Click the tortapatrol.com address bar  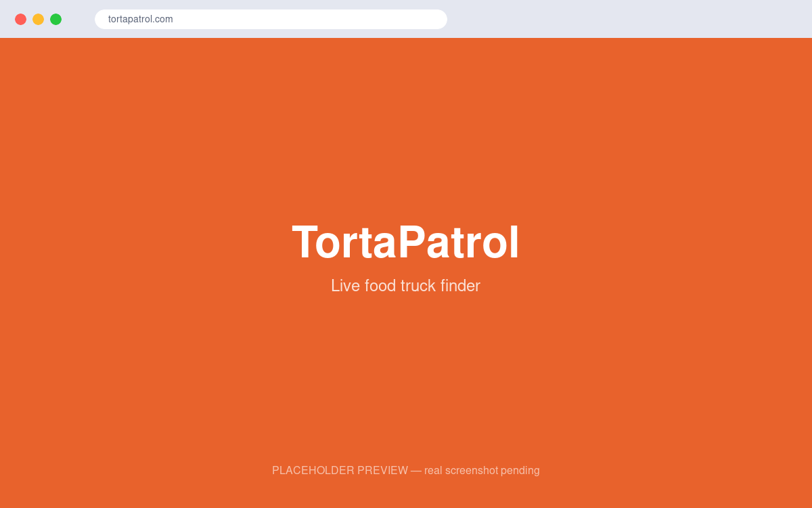(x=271, y=19)
